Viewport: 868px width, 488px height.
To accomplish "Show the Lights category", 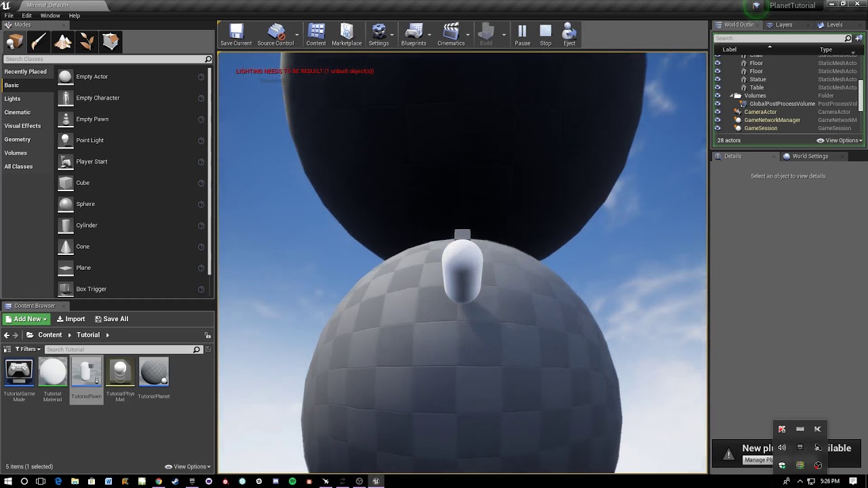I will (12, 99).
